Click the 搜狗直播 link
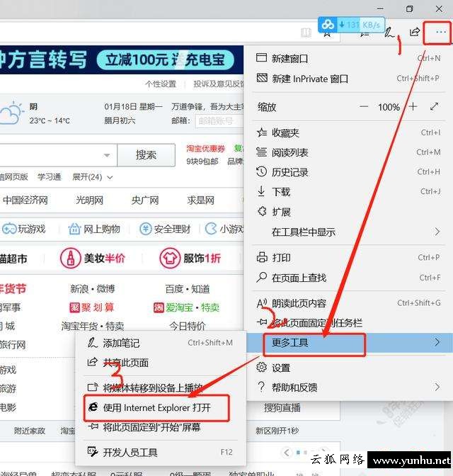Screen dimensions: 453x476 [x=282, y=408]
